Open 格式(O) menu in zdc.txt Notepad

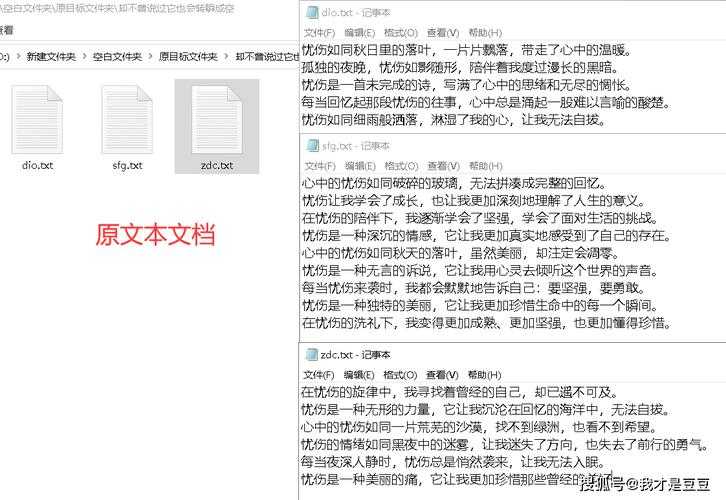tap(401, 375)
